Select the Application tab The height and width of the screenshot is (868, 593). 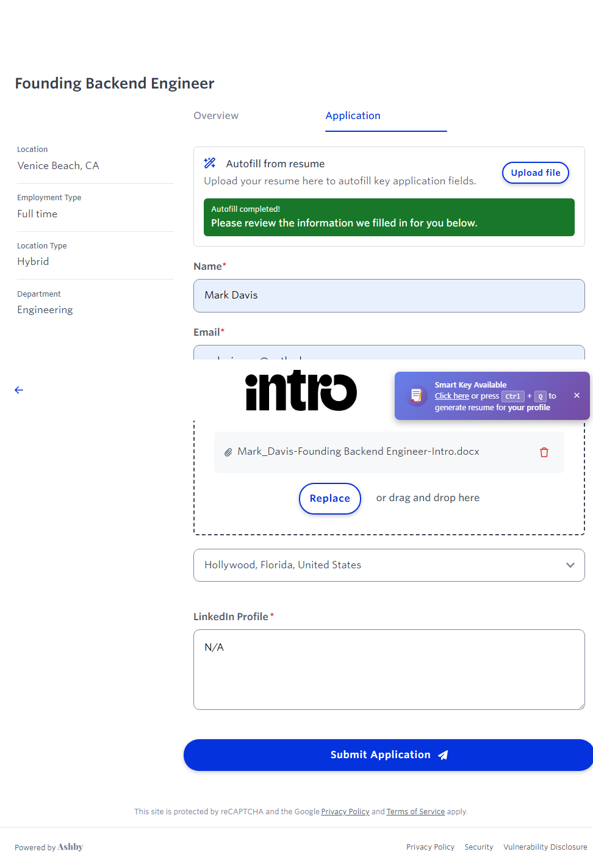pyautogui.click(x=353, y=116)
